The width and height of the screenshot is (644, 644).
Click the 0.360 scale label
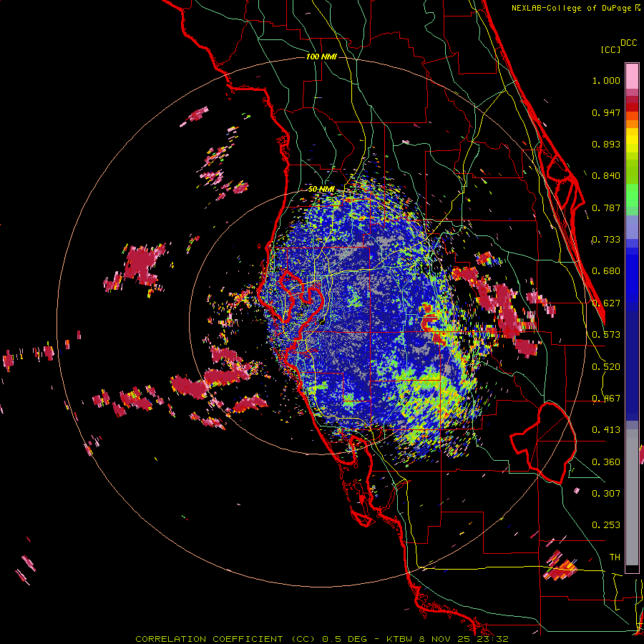point(606,462)
